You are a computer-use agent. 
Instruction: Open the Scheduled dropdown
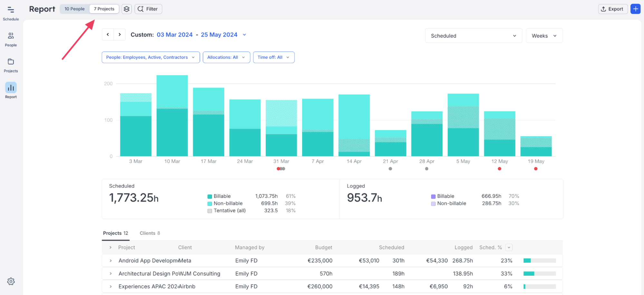tap(473, 36)
